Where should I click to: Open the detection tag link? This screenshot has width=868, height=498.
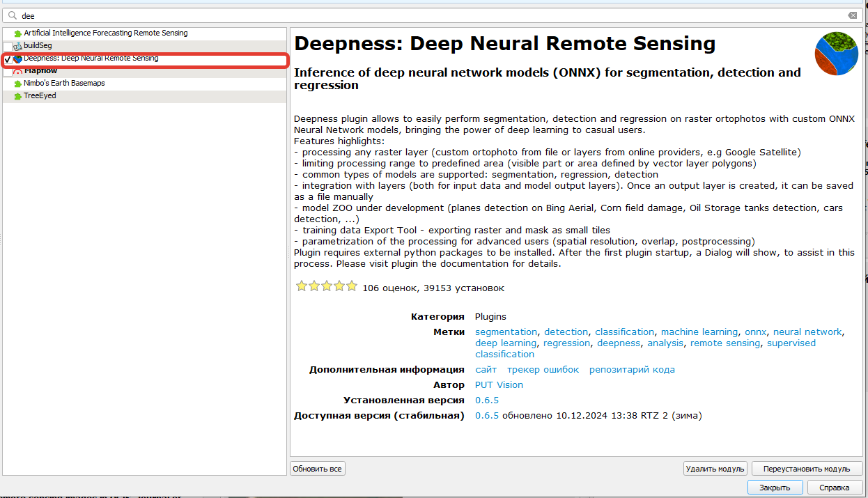pos(566,332)
